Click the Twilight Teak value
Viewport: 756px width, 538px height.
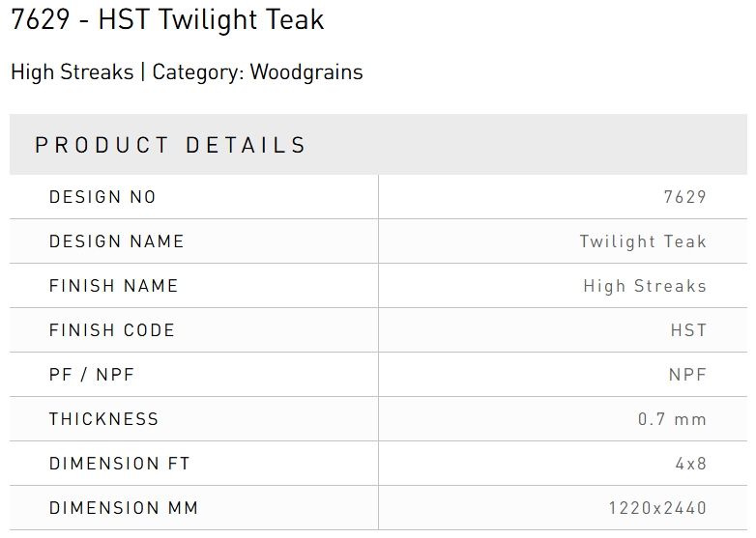[643, 241]
